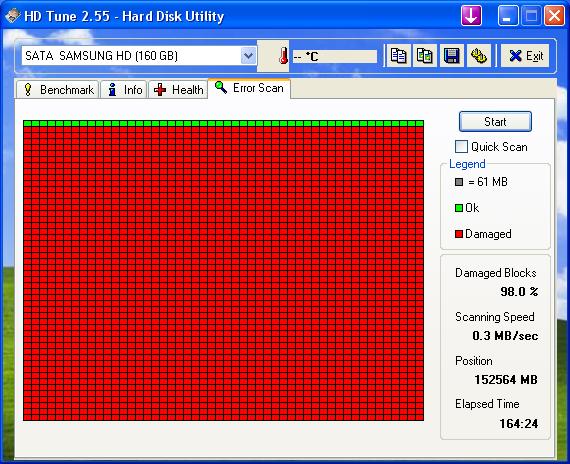Switch to the Health tab
The width and height of the screenshot is (570, 464).
click(178, 89)
